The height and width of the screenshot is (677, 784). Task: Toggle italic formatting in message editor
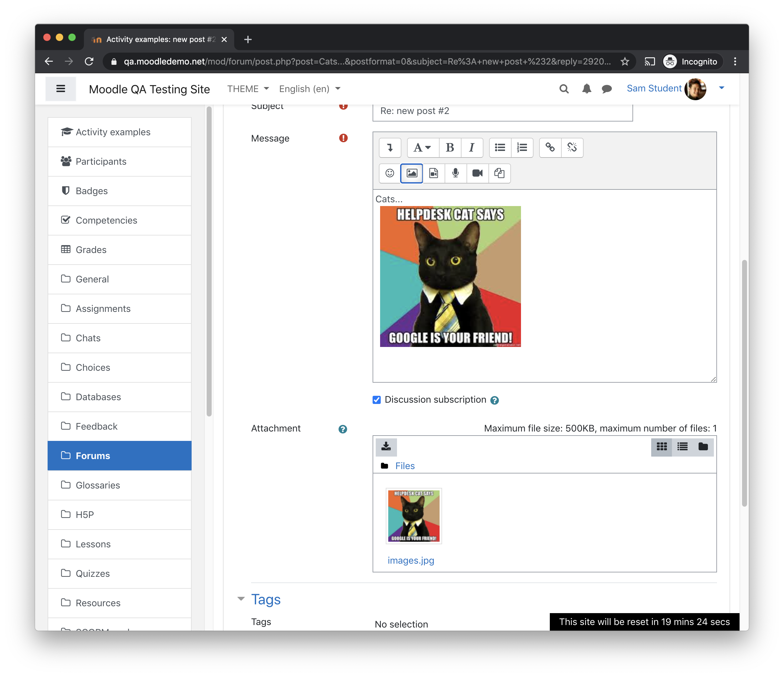(x=472, y=147)
